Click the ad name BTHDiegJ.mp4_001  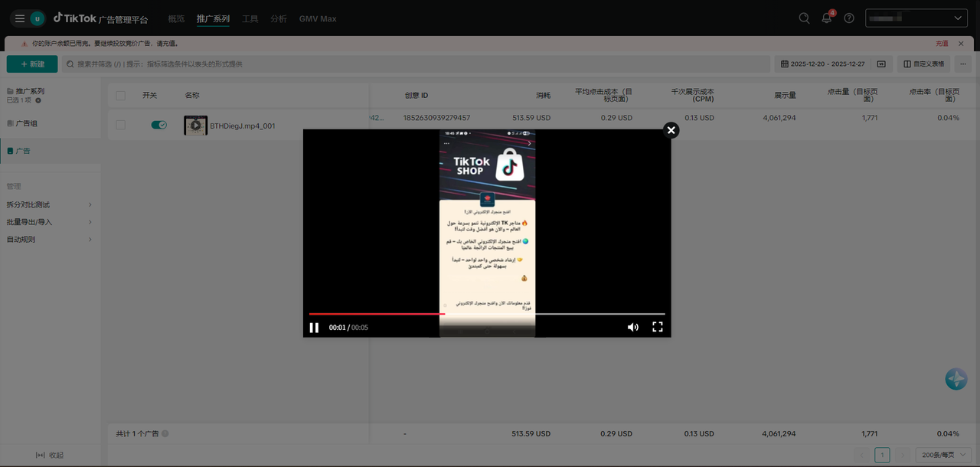coord(243,126)
